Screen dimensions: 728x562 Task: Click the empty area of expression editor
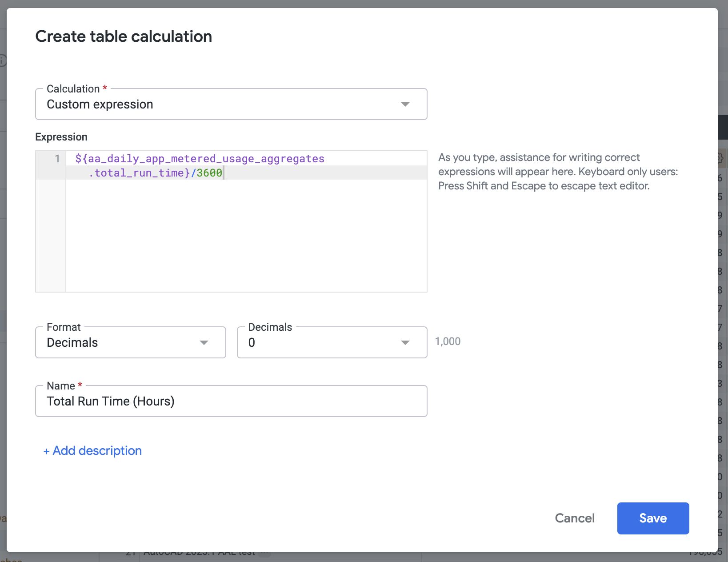coord(246,236)
